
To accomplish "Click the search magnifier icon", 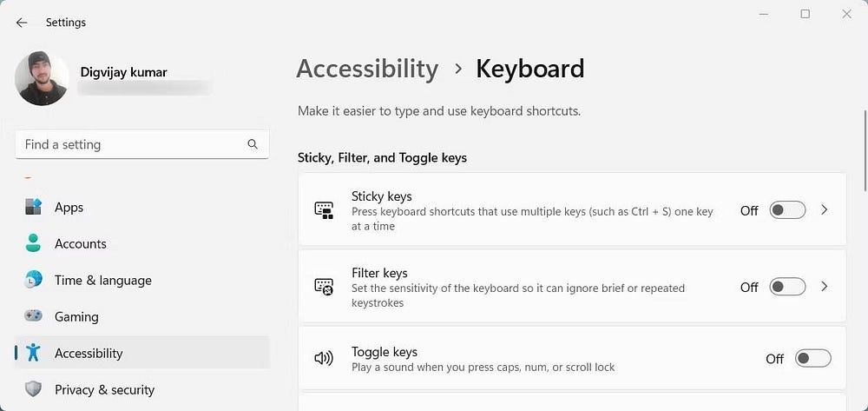I will point(253,144).
